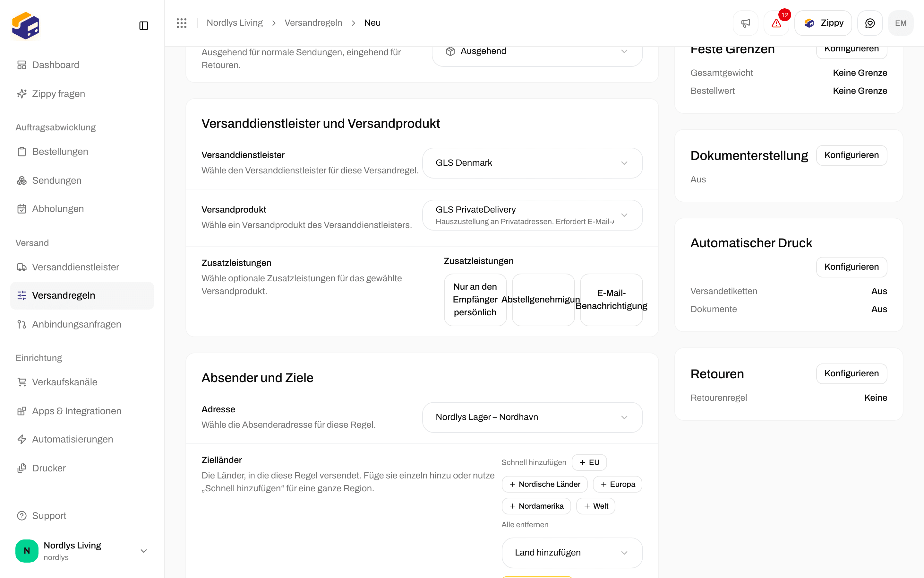This screenshot has height=578, width=924.
Task: Open the Zippy assistant button
Action: coord(823,23)
